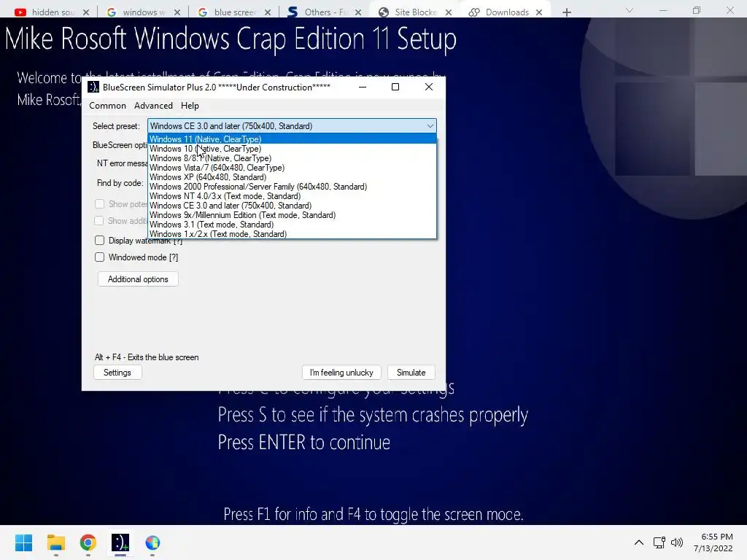Select BlueScreen Simulator taskbar icon

pyautogui.click(x=120, y=542)
